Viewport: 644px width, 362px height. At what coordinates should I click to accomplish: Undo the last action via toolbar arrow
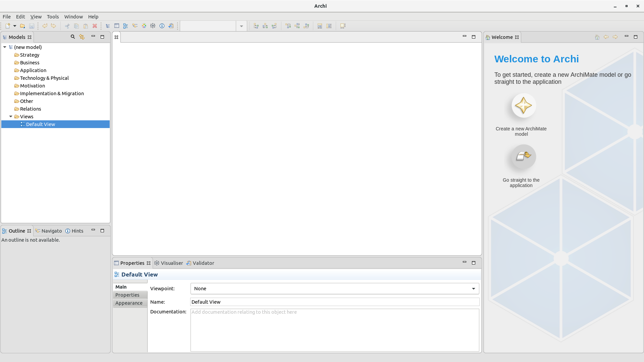(x=45, y=26)
